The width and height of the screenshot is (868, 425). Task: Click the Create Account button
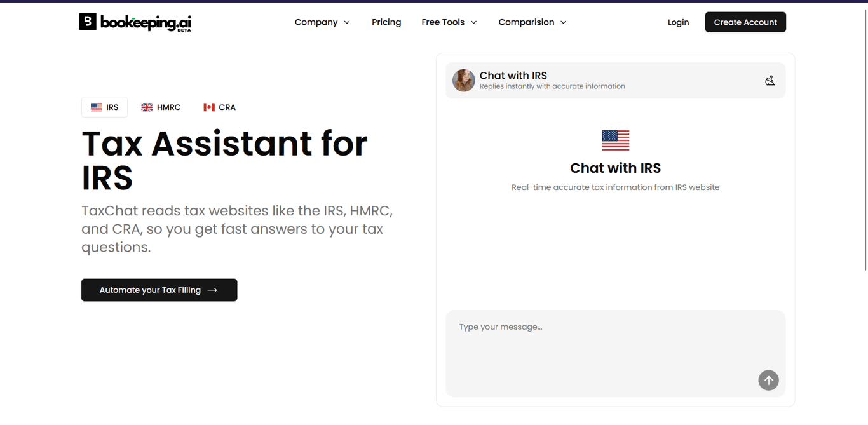[745, 22]
